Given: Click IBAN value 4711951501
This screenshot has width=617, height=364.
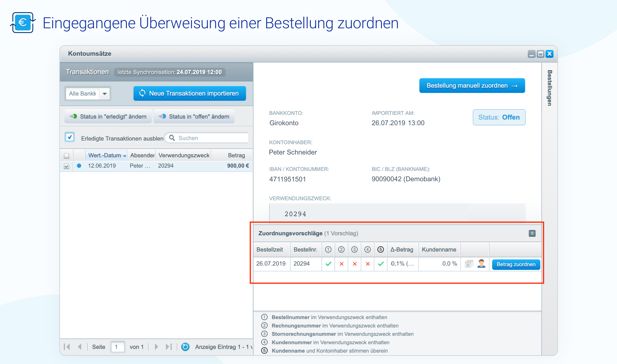Looking at the screenshot, I should (287, 179).
